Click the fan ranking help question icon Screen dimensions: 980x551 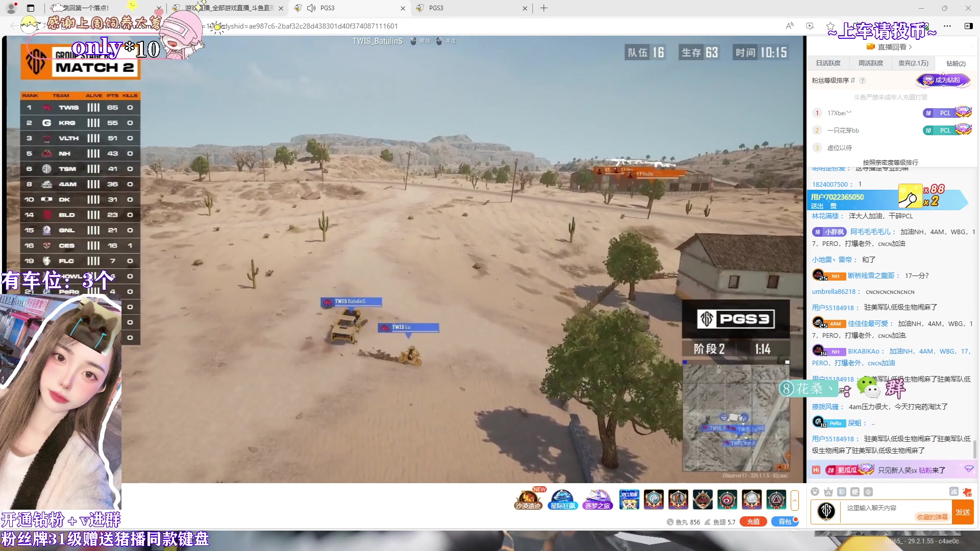863,81
